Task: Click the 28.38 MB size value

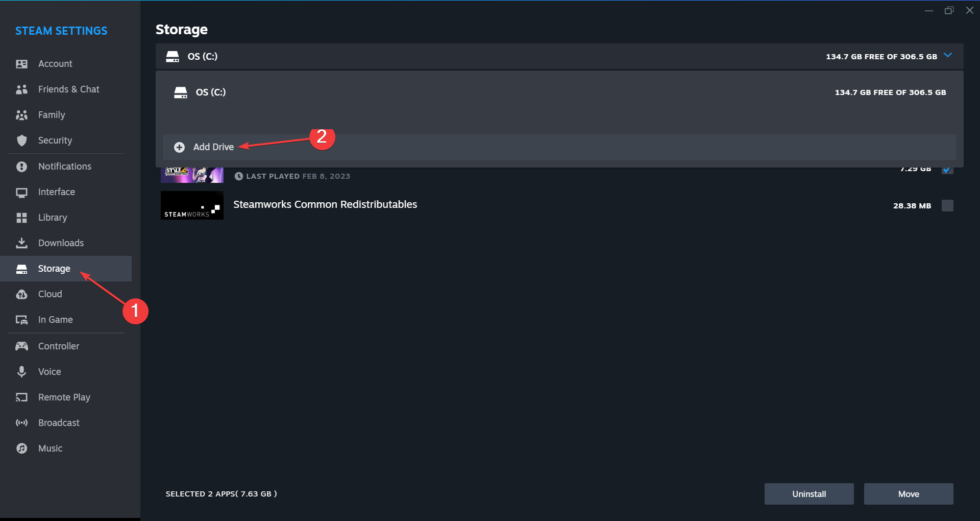Action: click(912, 206)
